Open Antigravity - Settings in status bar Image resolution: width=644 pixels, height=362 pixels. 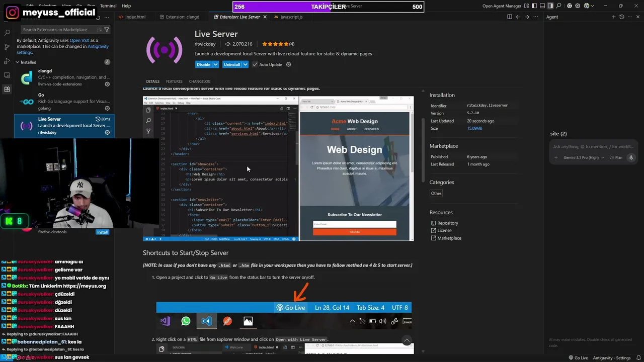tap(611, 358)
